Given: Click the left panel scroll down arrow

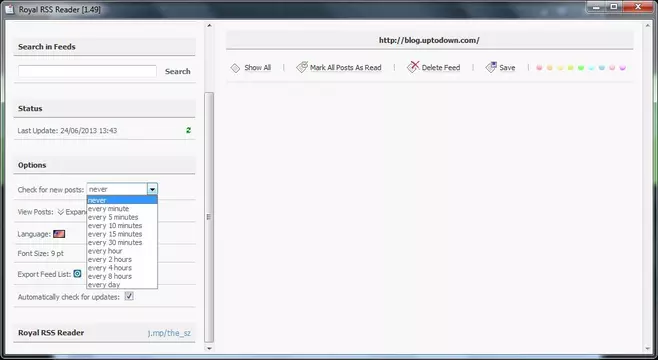Looking at the screenshot, I should [x=209, y=348].
